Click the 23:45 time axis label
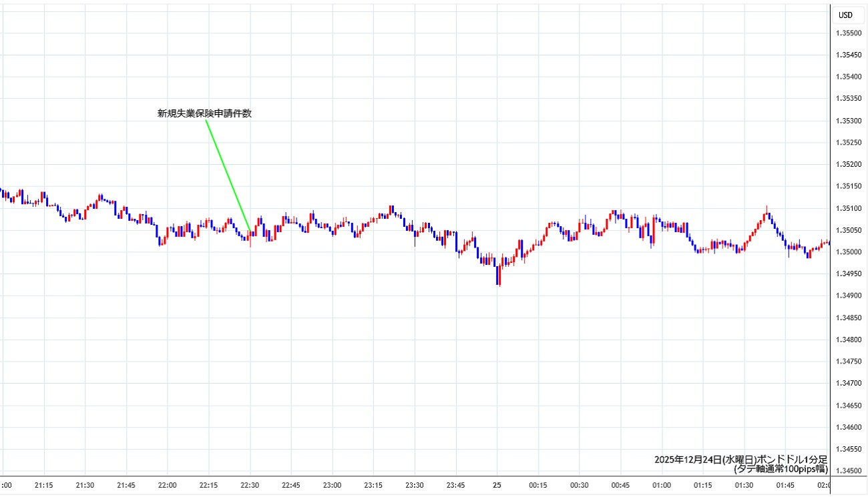The image size is (868, 497). [455, 485]
